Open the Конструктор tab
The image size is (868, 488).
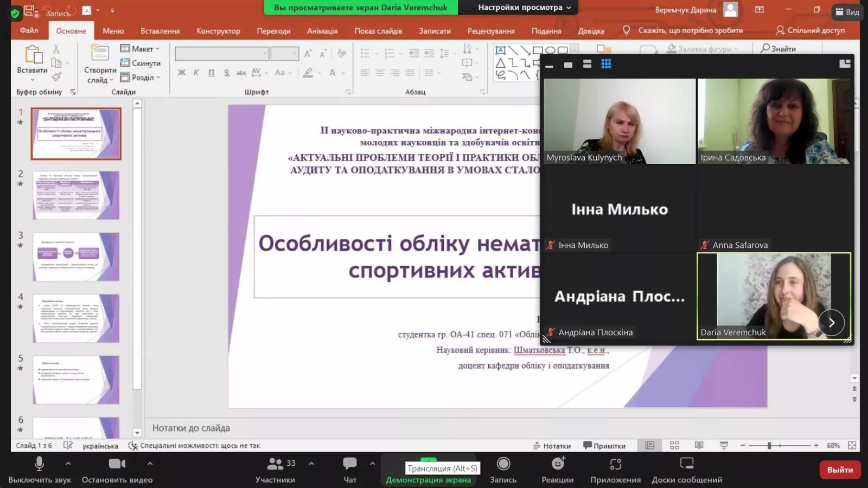click(x=218, y=31)
